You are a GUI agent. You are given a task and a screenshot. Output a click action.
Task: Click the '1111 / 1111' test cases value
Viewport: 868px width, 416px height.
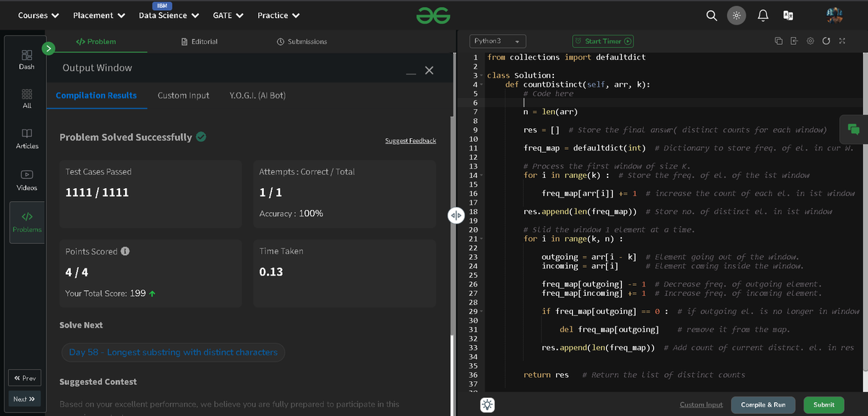(97, 192)
